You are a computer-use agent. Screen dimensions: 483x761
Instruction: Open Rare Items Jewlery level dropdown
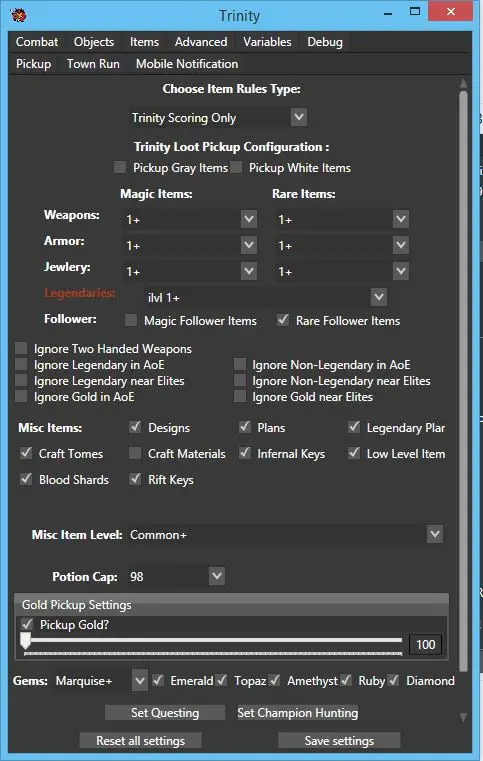[401, 271]
